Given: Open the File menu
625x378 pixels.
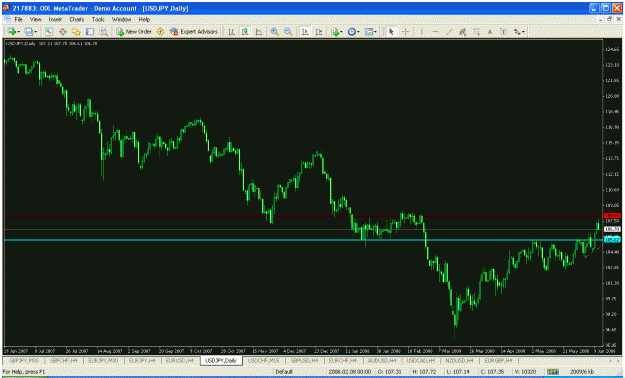Looking at the screenshot, I should [18, 19].
